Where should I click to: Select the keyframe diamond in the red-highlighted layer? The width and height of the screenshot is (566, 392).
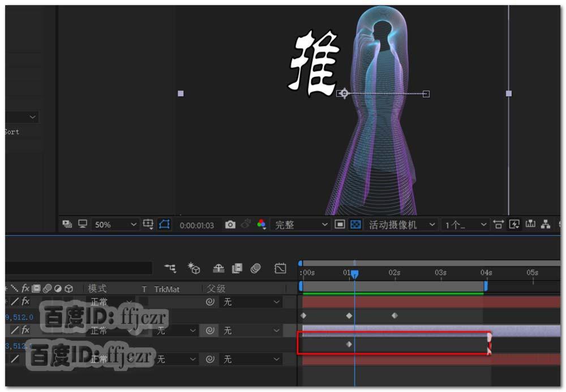pos(349,344)
